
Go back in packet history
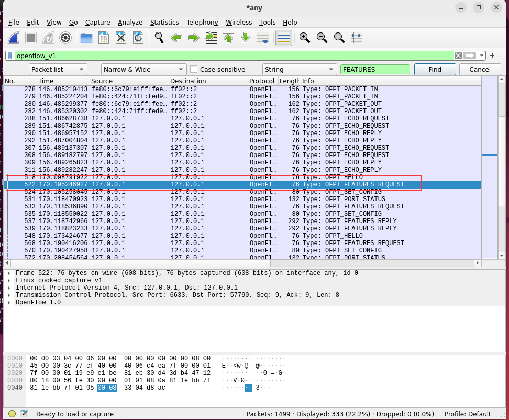(176, 38)
